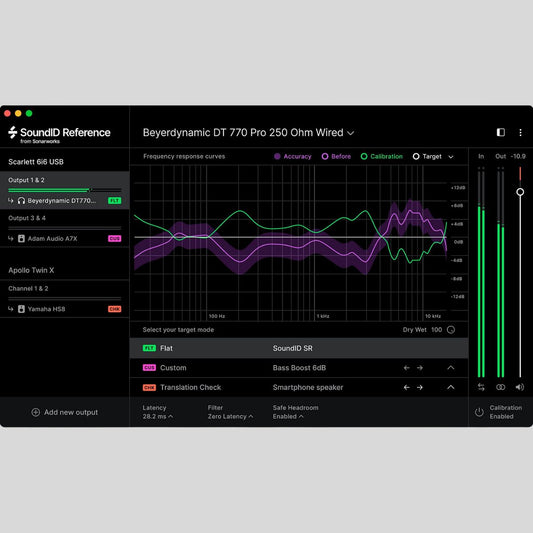
Task: Toggle the Calibration curve visibility
Action: click(x=381, y=156)
